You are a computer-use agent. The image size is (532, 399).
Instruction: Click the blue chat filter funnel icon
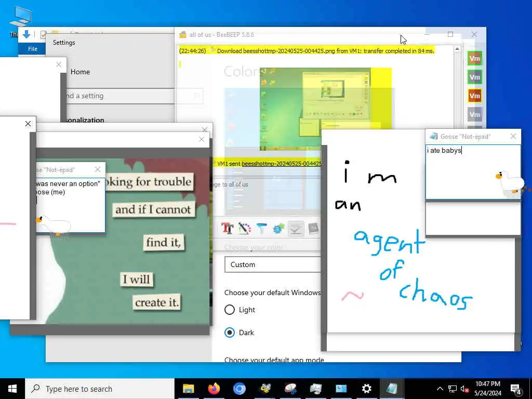(x=262, y=229)
